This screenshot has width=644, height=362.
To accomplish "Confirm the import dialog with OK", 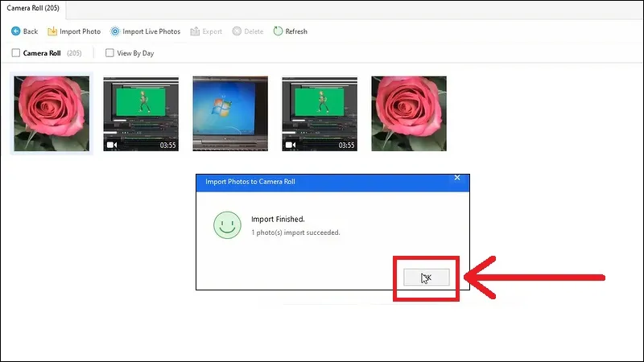I will [427, 278].
